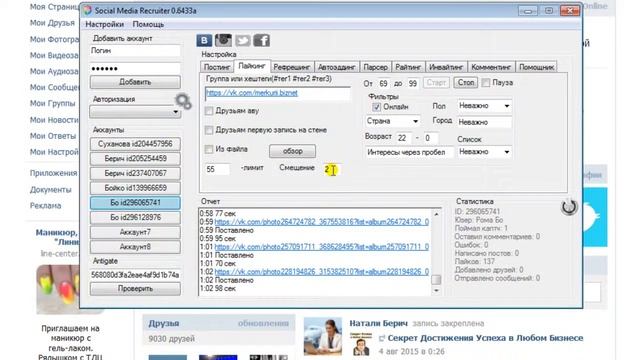
Task: Click the report scrollbar thumb
Action: pyautogui.click(x=436, y=280)
